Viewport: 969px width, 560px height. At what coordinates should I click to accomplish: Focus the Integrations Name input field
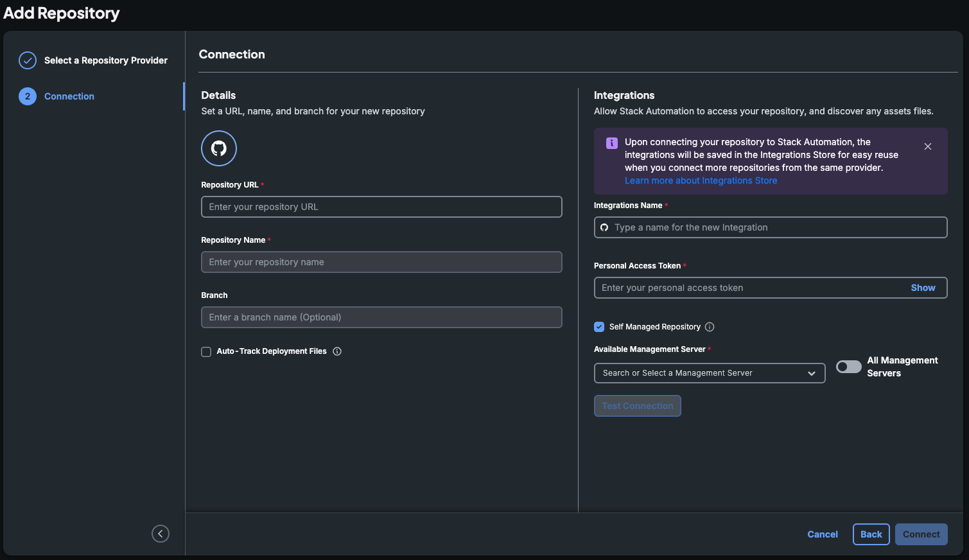point(771,227)
